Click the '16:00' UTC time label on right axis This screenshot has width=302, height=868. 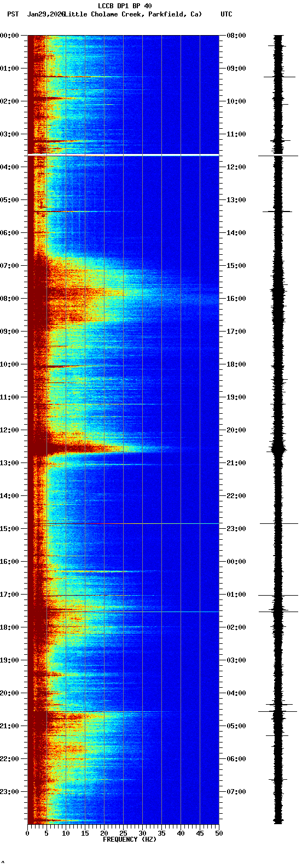236,299
